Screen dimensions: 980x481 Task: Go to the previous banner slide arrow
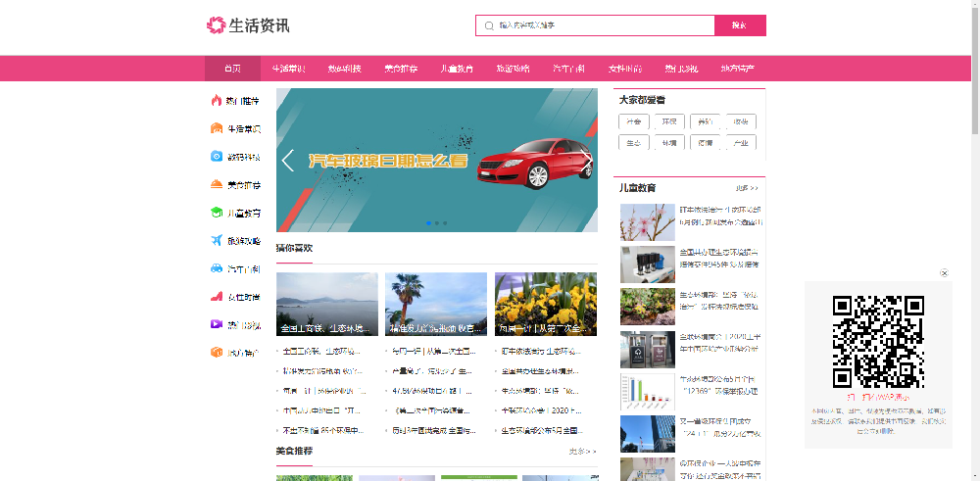tap(287, 161)
